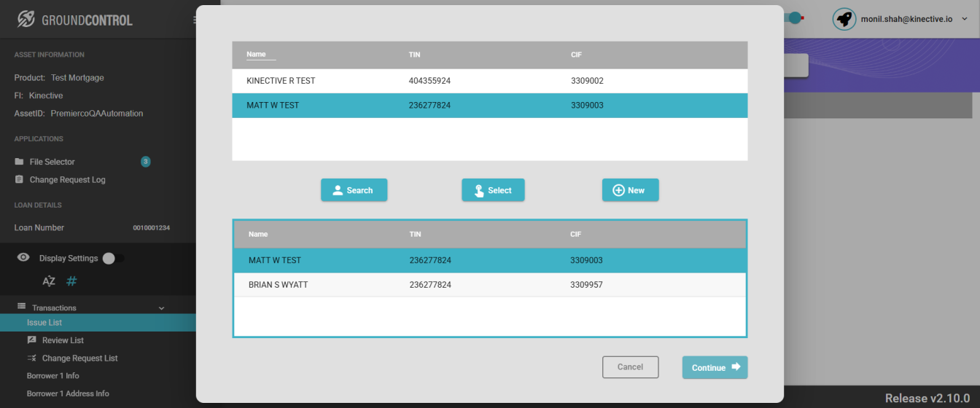Toggle the Display Settings switch

(x=113, y=258)
